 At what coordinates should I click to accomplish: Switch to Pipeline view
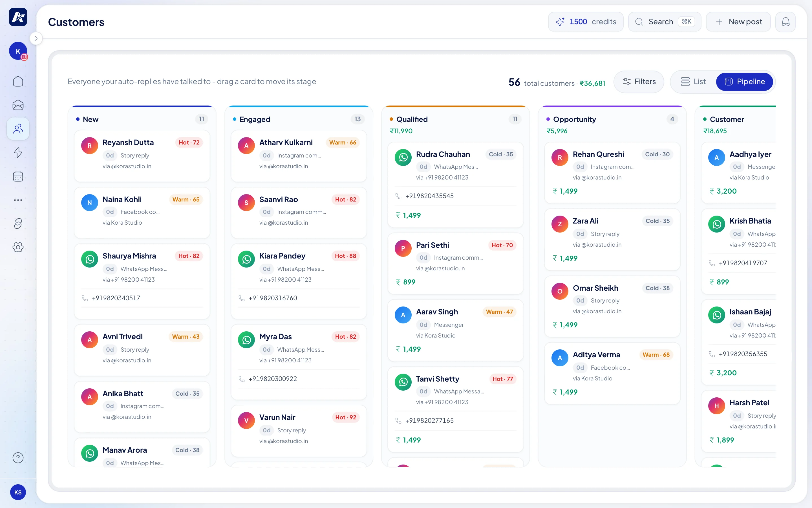(745, 82)
